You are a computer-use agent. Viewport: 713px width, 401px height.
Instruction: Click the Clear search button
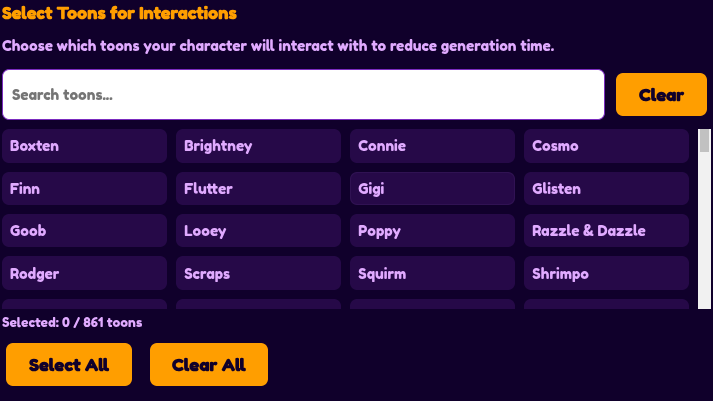(661, 95)
